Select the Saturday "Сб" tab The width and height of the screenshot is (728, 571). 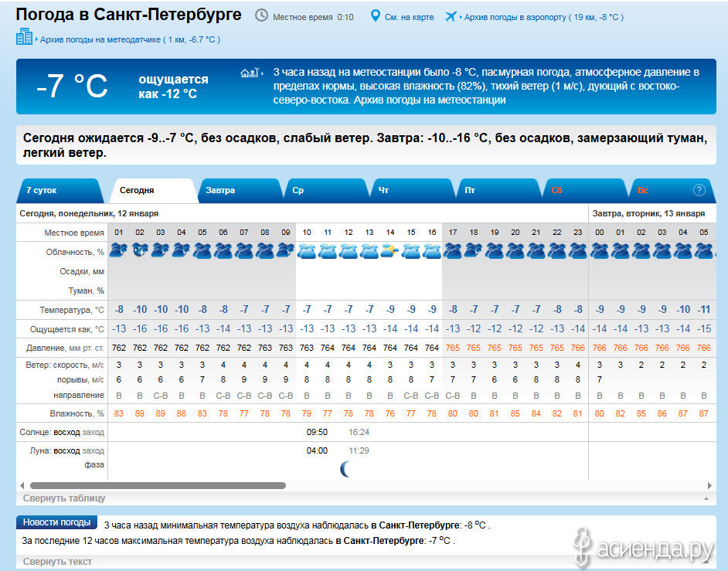click(x=557, y=190)
